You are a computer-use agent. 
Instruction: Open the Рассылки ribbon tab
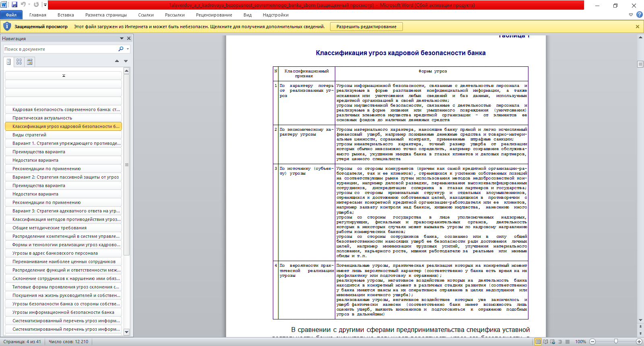(175, 15)
